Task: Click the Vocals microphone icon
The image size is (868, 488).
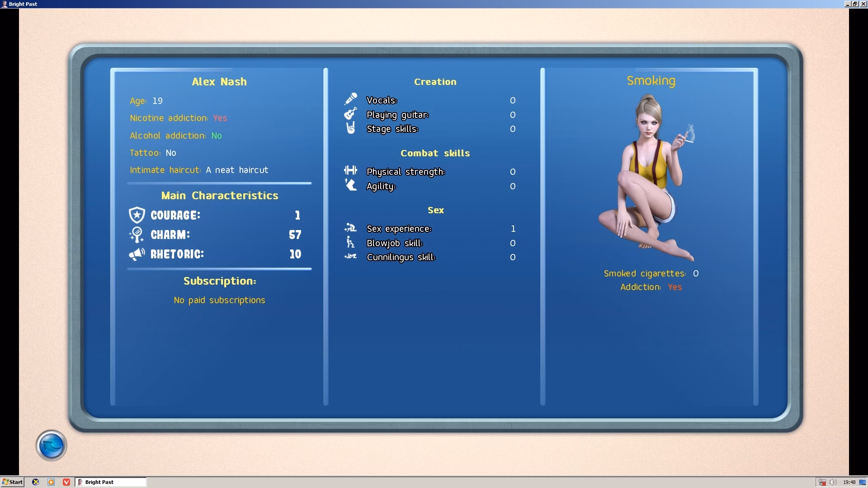Action: [350, 99]
